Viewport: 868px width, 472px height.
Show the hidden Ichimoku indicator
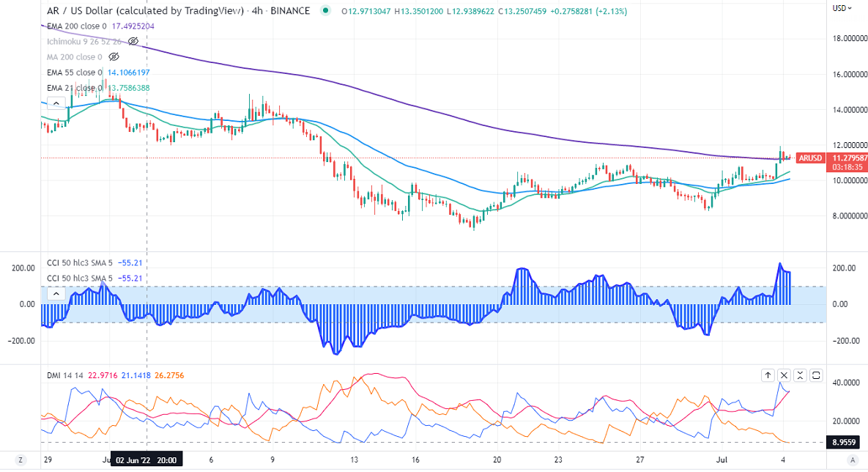(133, 42)
